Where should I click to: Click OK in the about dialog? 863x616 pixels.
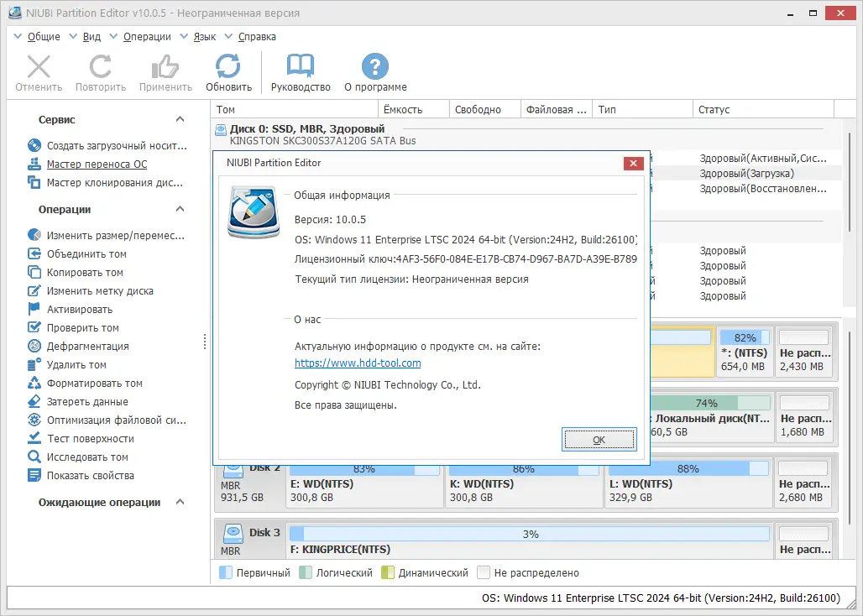(599, 440)
